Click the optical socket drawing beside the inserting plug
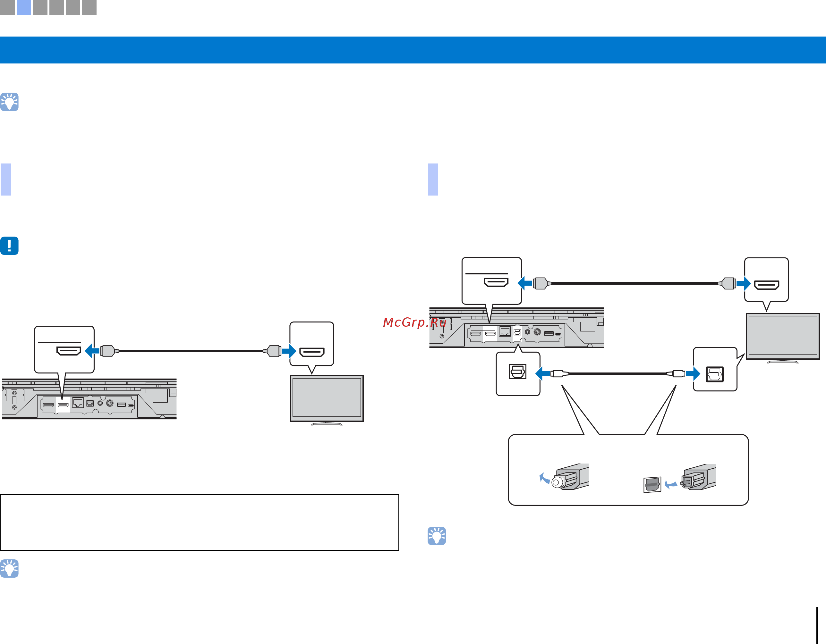Screen dimensions: 826x644 (652, 484)
